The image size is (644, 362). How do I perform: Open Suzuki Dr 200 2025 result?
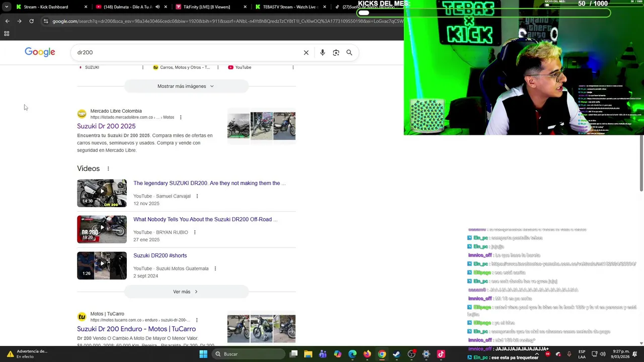[106, 126]
